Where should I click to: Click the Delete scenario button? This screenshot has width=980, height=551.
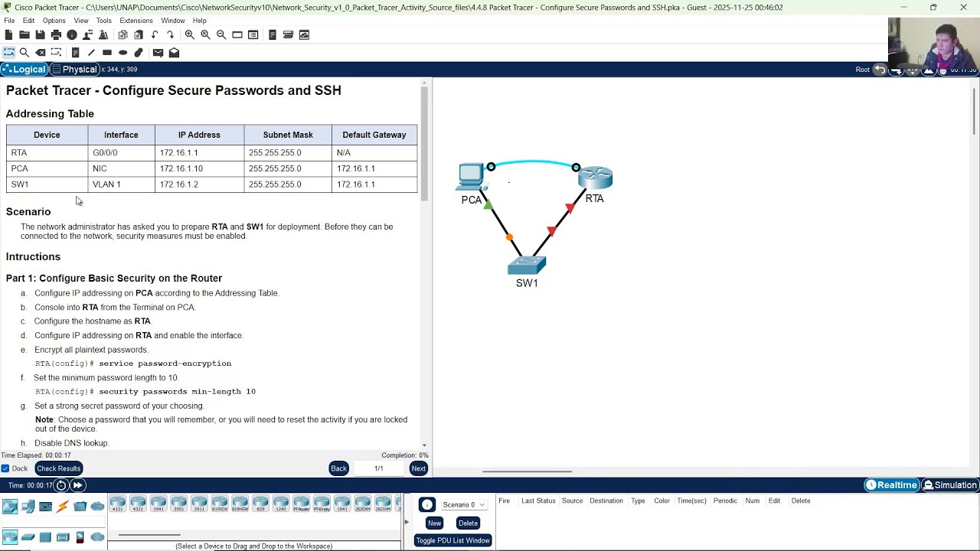468,523
